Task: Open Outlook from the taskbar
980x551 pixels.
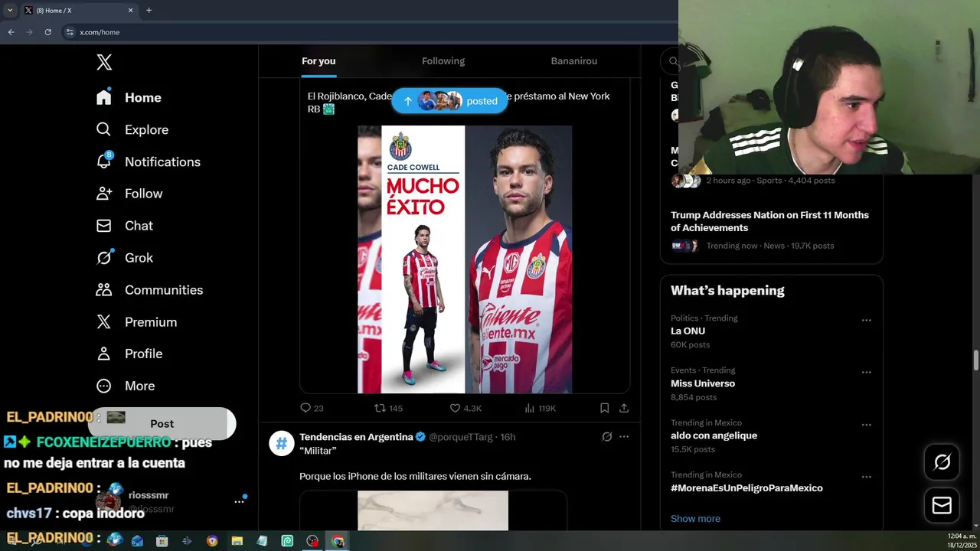Action: click(137, 541)
